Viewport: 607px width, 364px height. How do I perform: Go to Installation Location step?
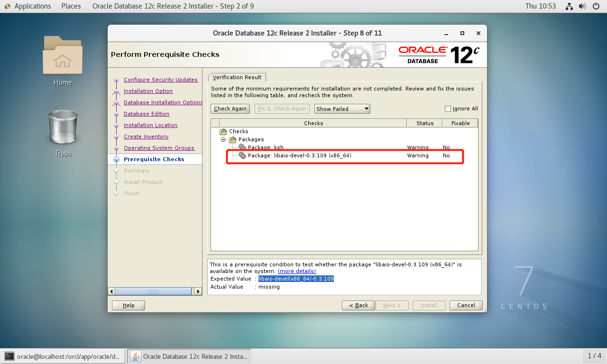[x=151, y=125]
